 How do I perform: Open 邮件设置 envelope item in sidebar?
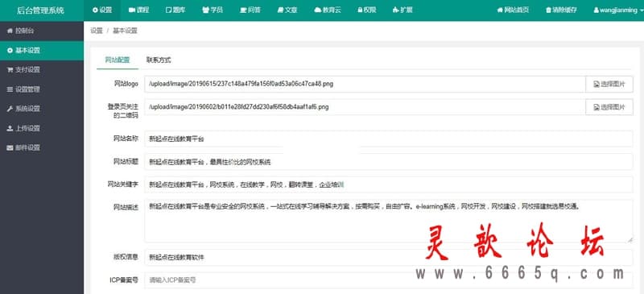[42, 147]
